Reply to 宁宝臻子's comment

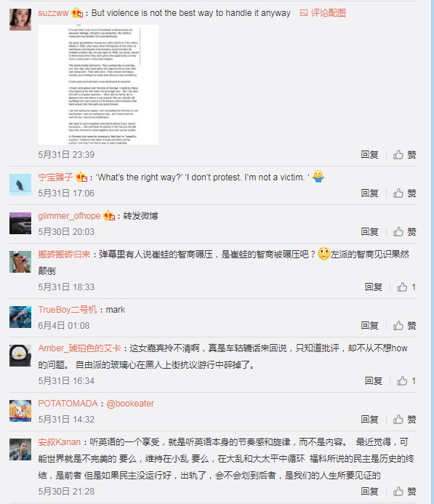pyautogui.click(x=369, y=193)
